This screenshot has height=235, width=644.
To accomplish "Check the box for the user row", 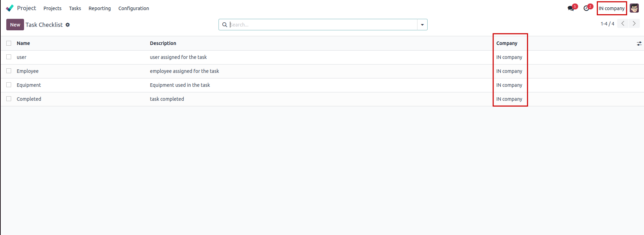I will [x=9, y=57].
